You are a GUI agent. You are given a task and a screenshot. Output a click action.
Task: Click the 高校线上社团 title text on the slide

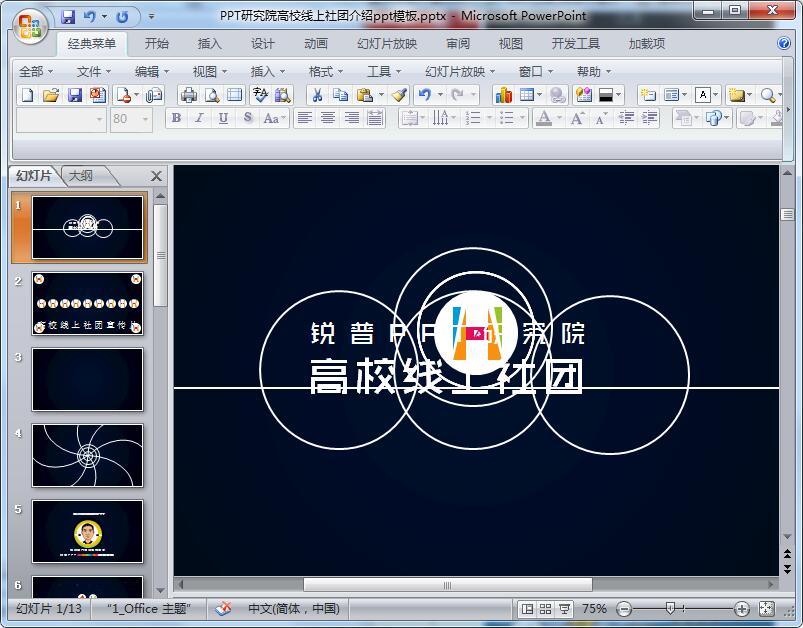(x=446, y=376)
